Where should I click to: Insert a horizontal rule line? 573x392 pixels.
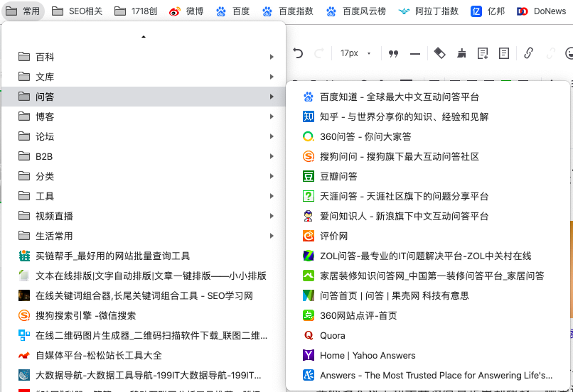pos(414,54)
